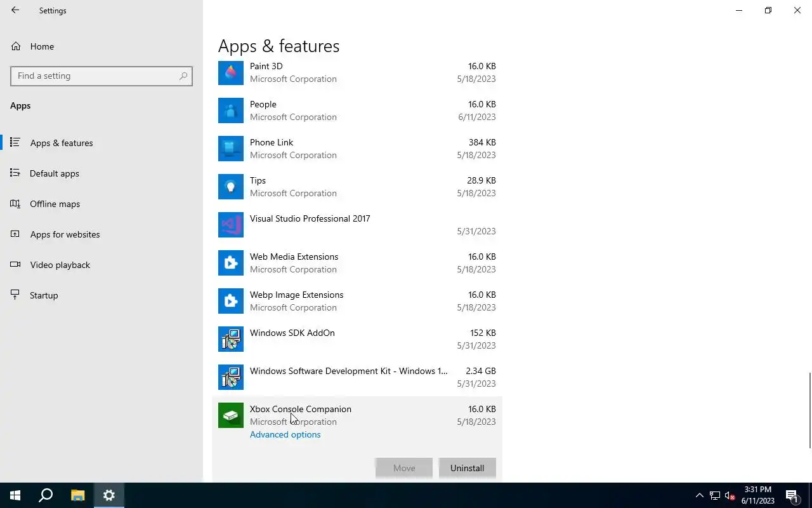Click the Home house icon in sidebar
This screenshot has height=508, width=812.
click(x=16, y=46)
